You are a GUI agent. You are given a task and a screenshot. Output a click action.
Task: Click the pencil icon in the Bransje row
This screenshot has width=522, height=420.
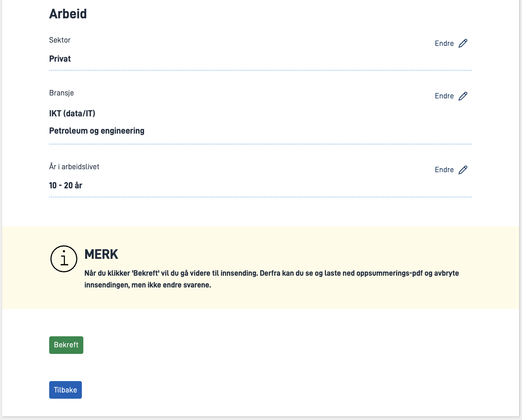[x=463, y=96]
